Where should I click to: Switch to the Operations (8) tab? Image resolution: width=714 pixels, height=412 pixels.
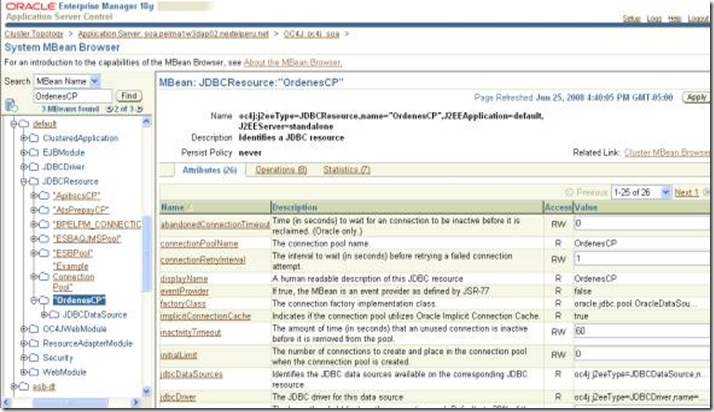(281, 170)
